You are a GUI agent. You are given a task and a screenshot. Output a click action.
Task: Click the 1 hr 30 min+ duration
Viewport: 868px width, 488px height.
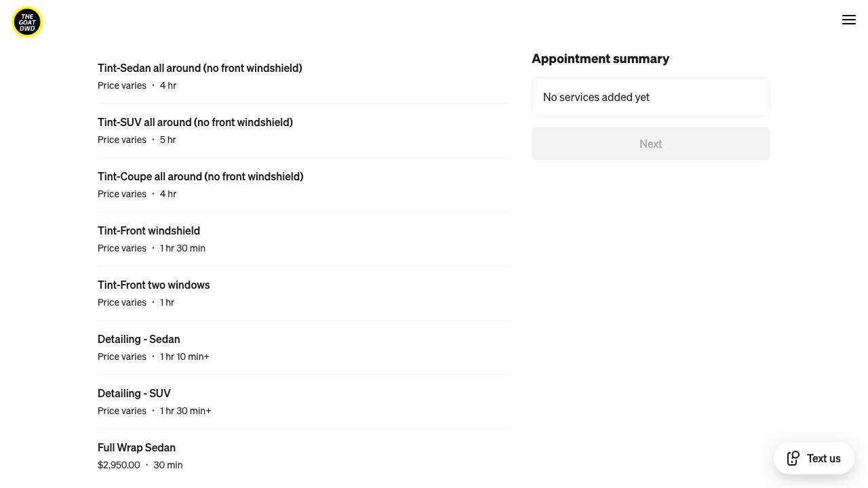[x=185, y=411]
